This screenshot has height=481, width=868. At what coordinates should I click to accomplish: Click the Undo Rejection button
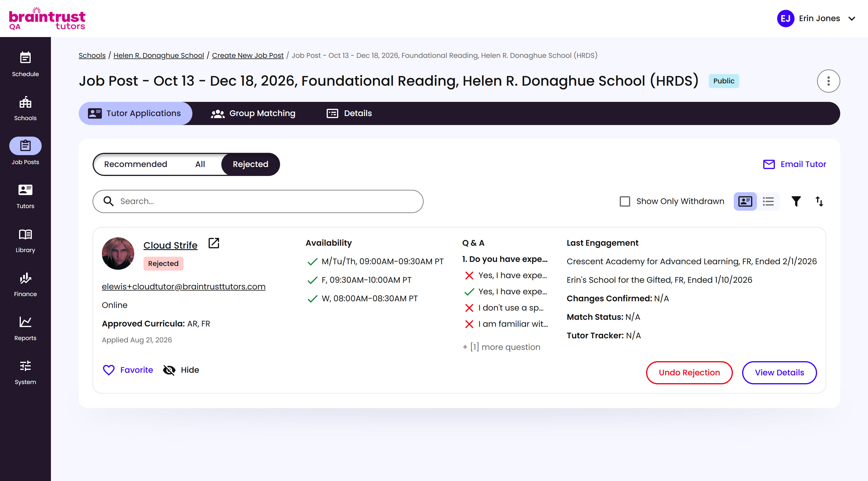coord(689,372)
